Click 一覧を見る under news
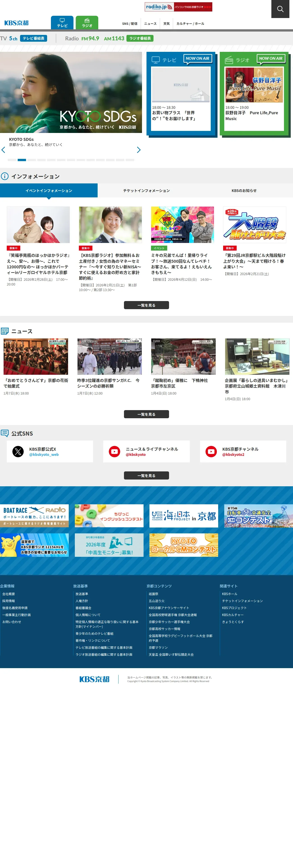The width and height of the screenshot is (293, 868). click(x=146, y=414)
